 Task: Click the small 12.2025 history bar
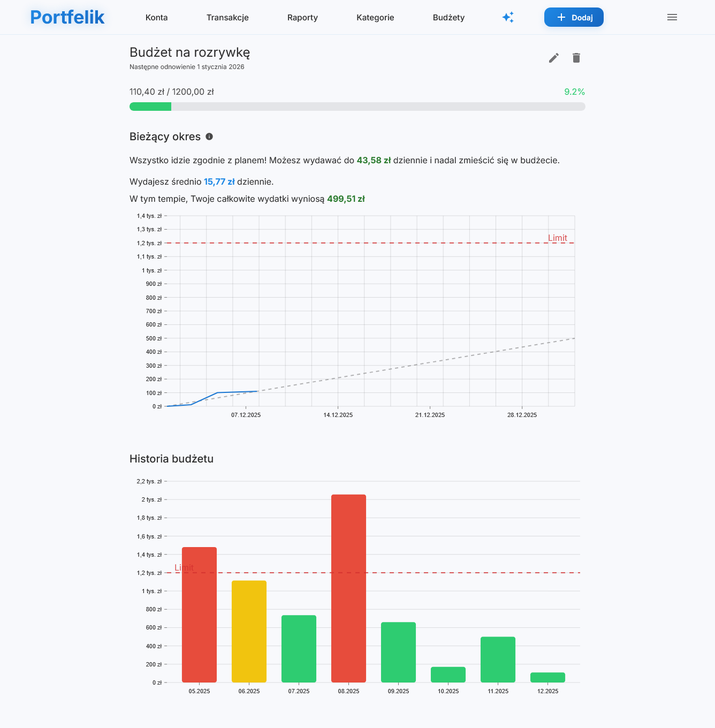(x=547, y=678)
